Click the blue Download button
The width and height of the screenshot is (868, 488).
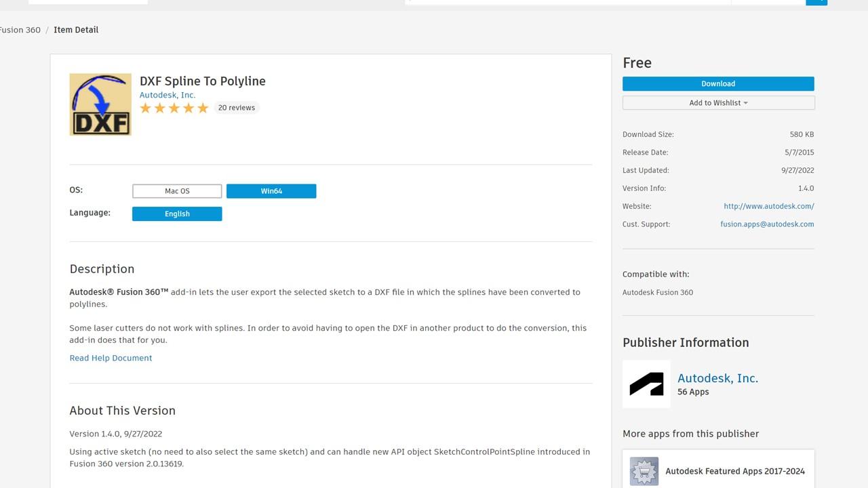pyautogui.click(x=718, y=84)
